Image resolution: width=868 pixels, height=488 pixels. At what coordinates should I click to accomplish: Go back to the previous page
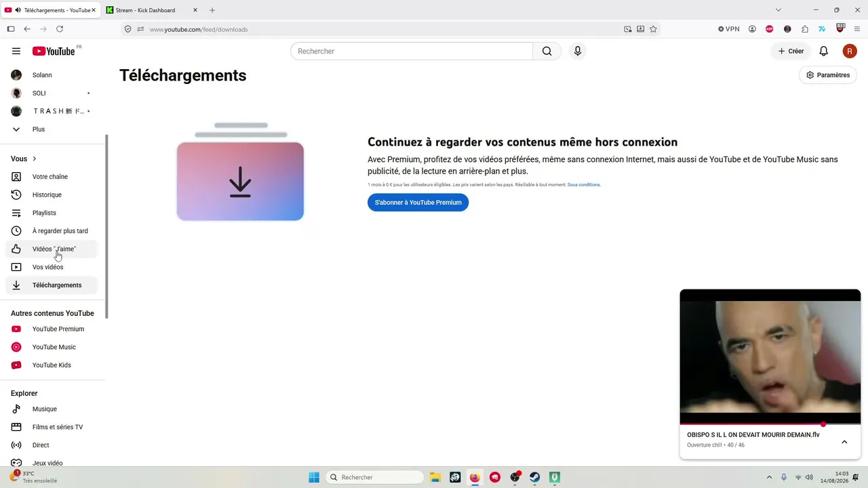pyautogui.click(x=27, y=29)
